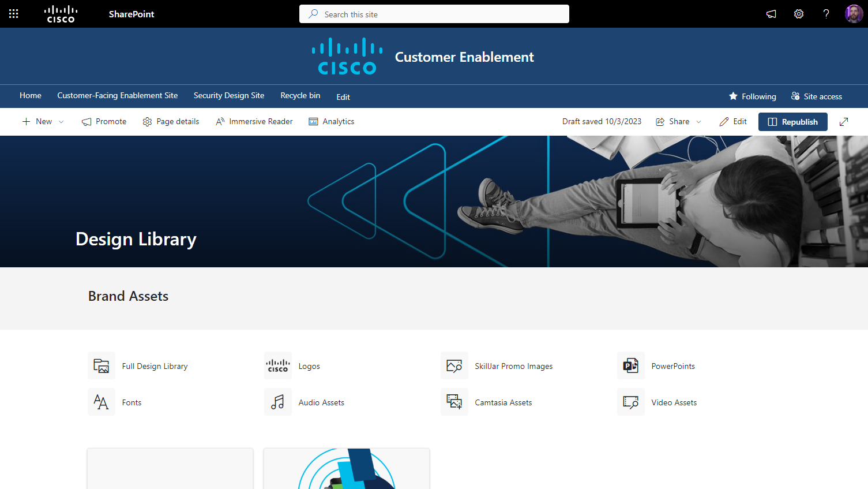Click the Video Assets icon
The image size is (868, 489).
[x=631, y=402]
